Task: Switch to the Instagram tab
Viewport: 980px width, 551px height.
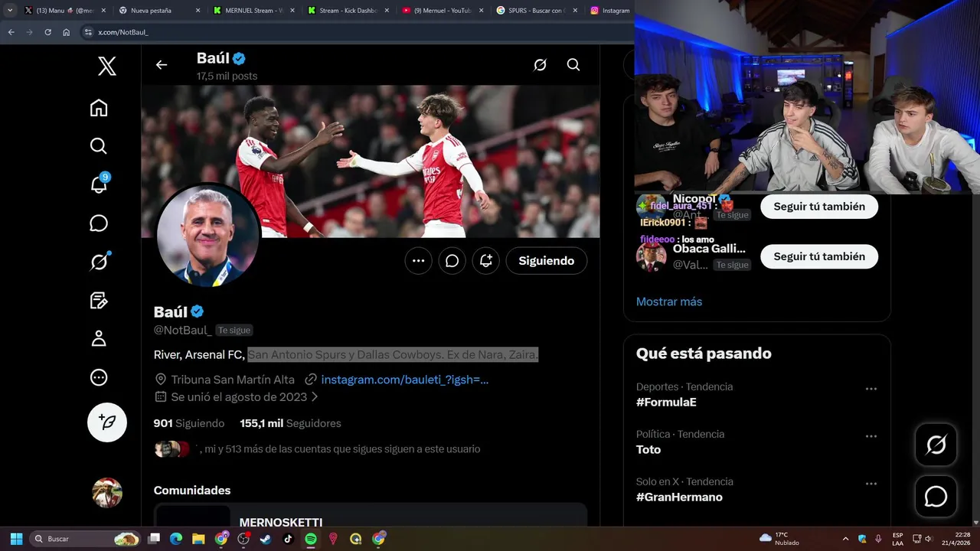Action: pyautogui.click(x=610, y=11)
